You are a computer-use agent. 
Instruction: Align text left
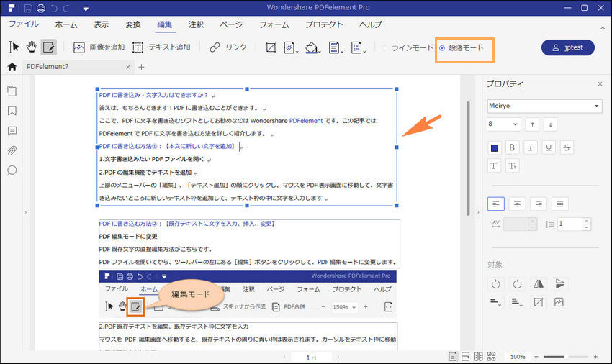pyautogui.click(x=495, y=204)
